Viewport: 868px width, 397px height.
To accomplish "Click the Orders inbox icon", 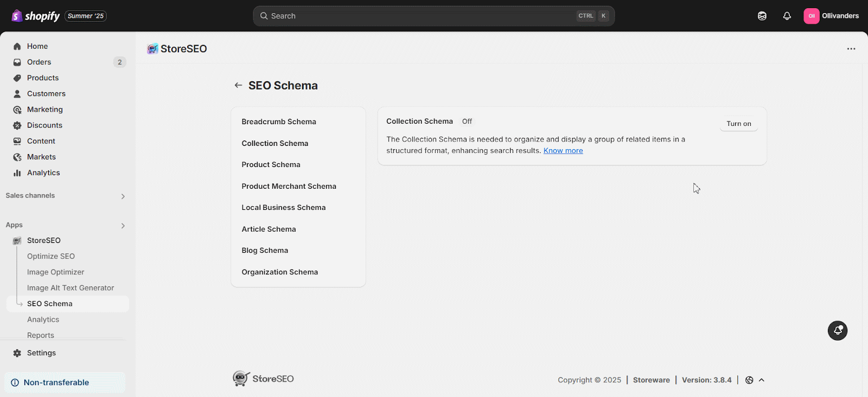I will (17, 62).
